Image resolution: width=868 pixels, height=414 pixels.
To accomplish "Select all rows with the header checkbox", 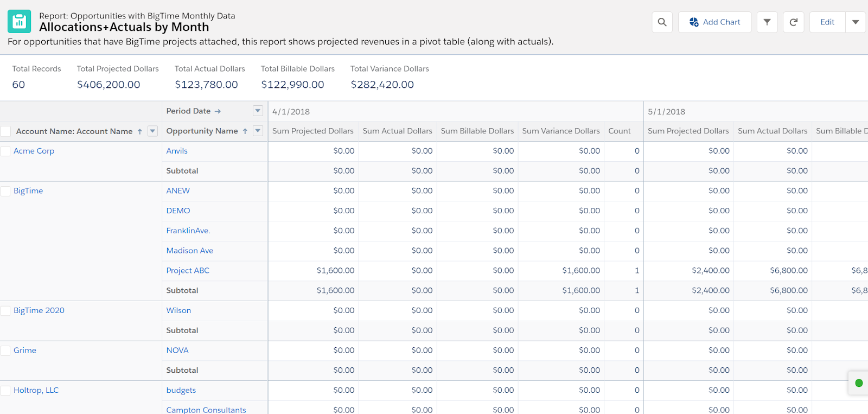I will (6, 131).
